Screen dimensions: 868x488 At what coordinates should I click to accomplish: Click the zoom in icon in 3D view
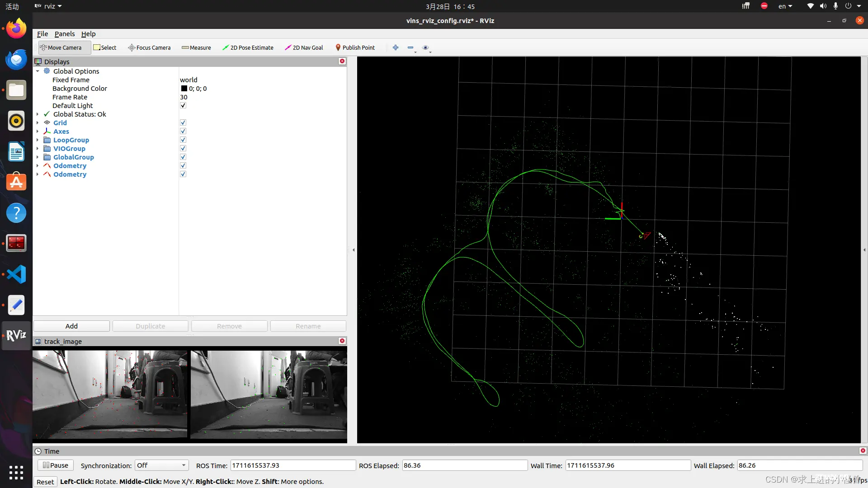click(395, 47)
